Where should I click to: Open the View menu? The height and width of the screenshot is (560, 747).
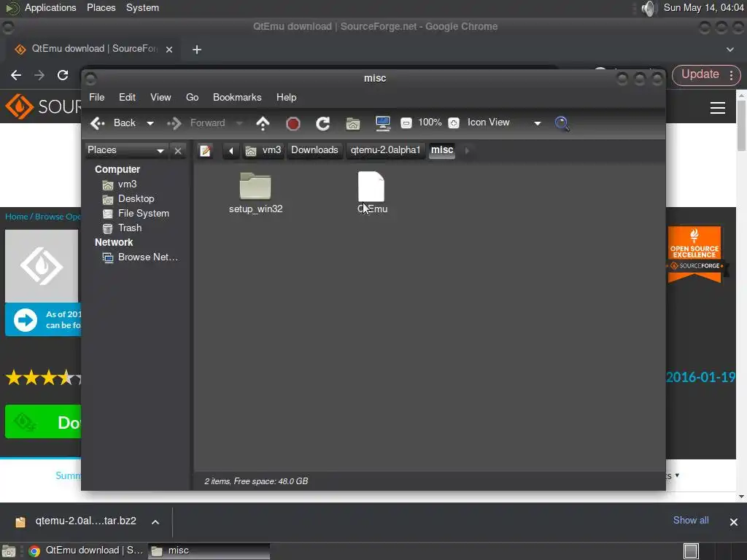click(x=160, y=97)
